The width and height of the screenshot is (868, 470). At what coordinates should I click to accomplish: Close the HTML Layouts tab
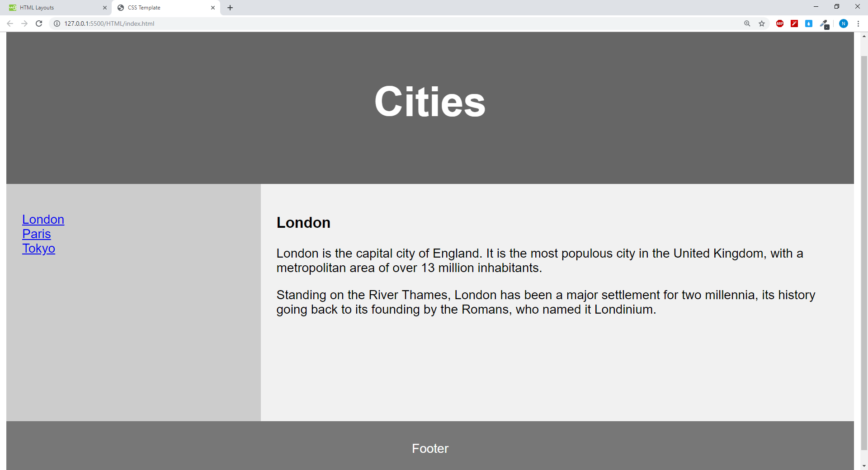105,8
